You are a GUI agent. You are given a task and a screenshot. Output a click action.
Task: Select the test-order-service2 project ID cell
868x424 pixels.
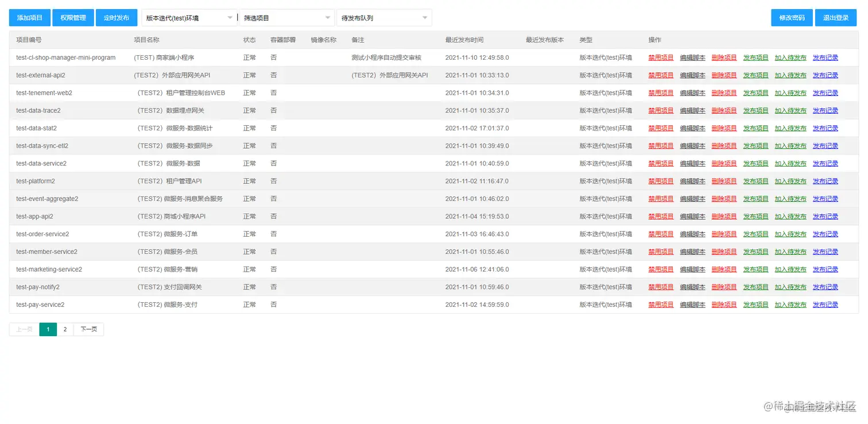pyautogui.click(x=42, y=234)
